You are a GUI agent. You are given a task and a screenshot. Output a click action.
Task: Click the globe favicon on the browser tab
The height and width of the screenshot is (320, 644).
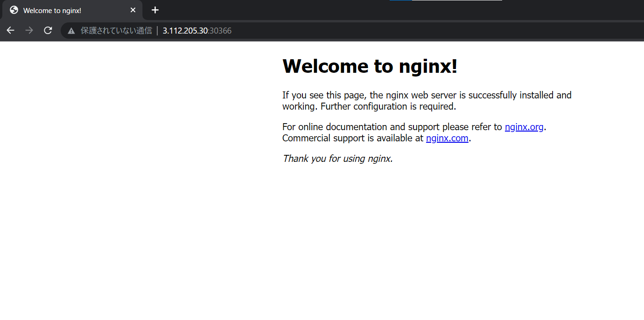(14, 10)
